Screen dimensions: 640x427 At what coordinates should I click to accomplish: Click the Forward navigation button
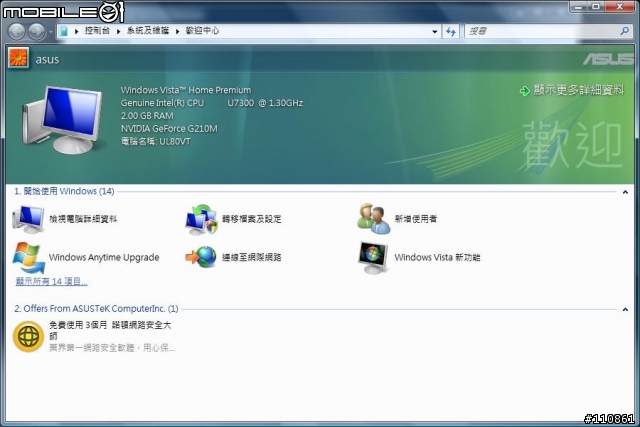tap(37, 31)
